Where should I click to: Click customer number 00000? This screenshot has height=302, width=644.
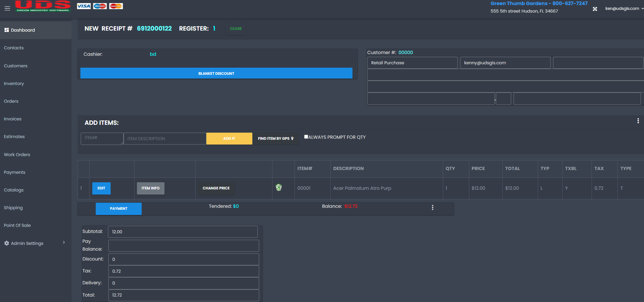(x=406, y=52)
